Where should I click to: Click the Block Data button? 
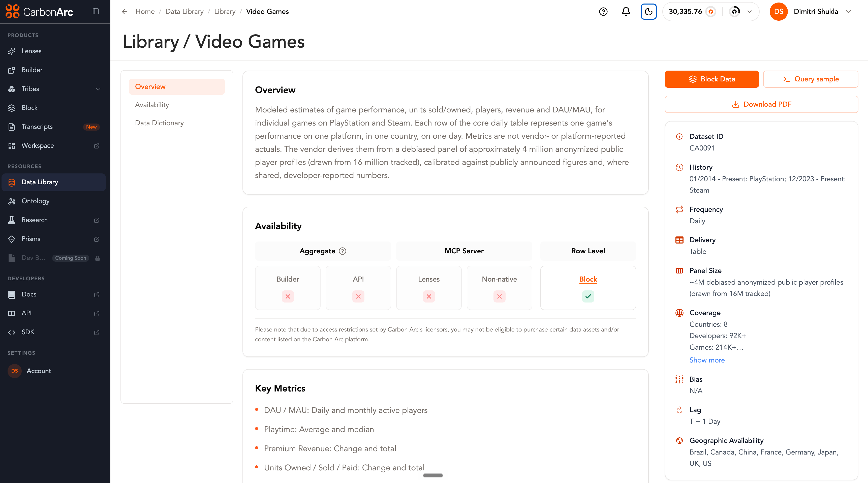(712, 79)
